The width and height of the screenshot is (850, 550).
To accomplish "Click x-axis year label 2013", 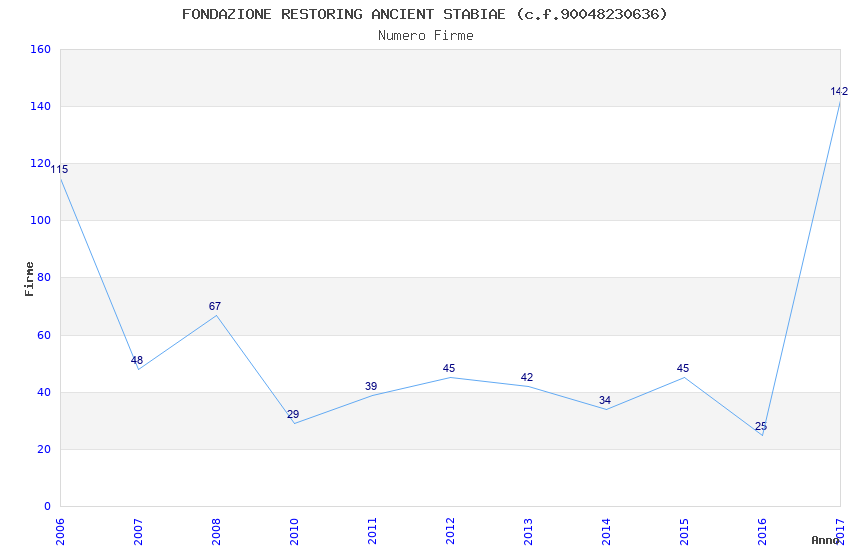I will (x=529, y=532).
